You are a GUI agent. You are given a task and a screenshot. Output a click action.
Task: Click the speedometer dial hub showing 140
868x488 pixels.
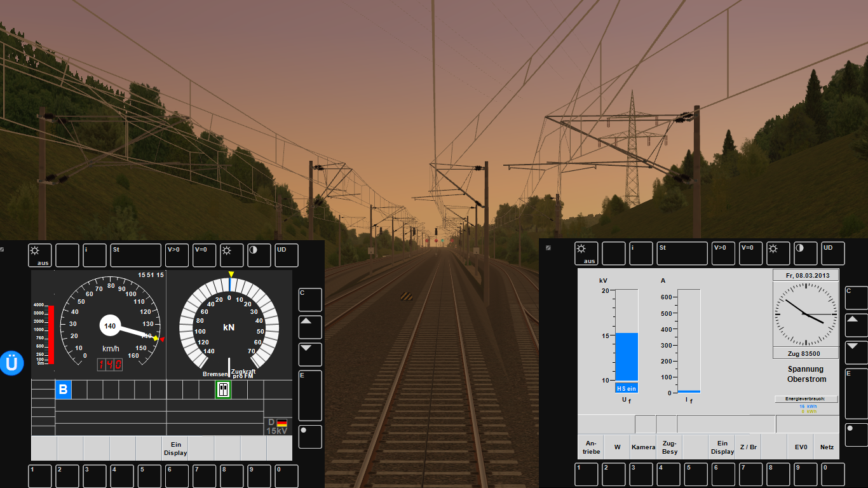pyautogui.click(x=111, y=326)
